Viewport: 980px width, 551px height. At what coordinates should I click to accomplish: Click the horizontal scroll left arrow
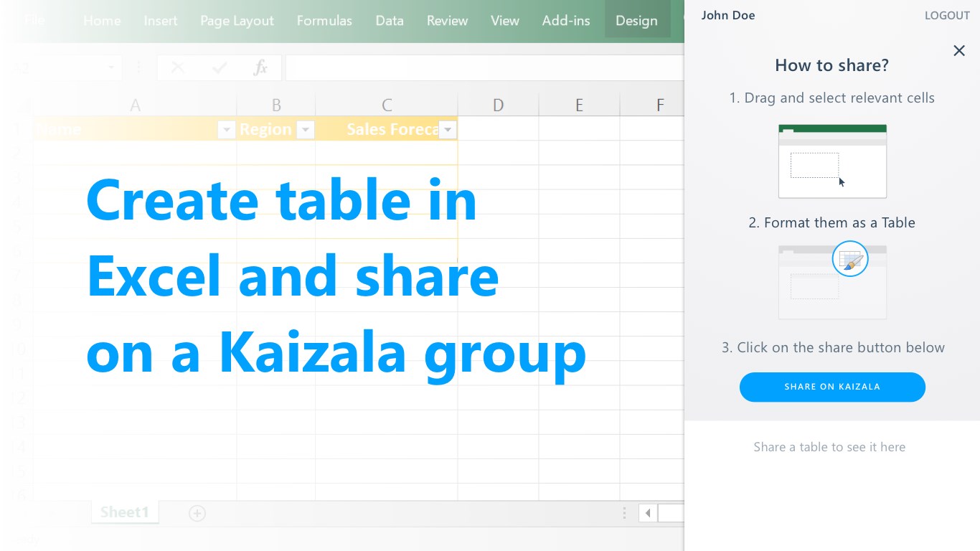[648, 513]
